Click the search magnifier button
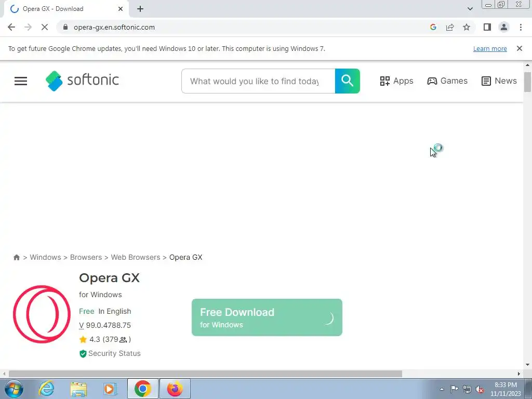The width and height of the screenshot is (532, 399). (x=347, y=81)
